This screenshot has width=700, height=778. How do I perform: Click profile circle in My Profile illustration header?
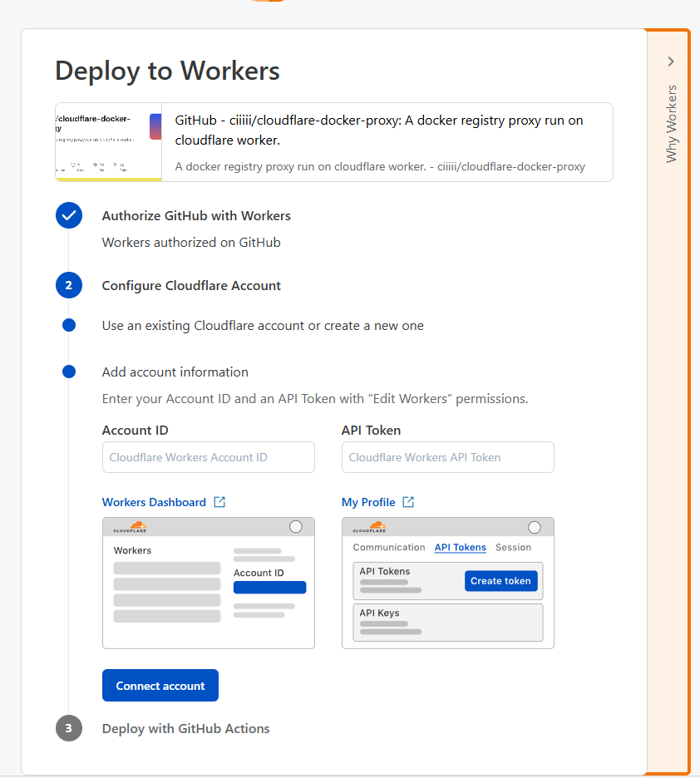[x=535, y=527]
